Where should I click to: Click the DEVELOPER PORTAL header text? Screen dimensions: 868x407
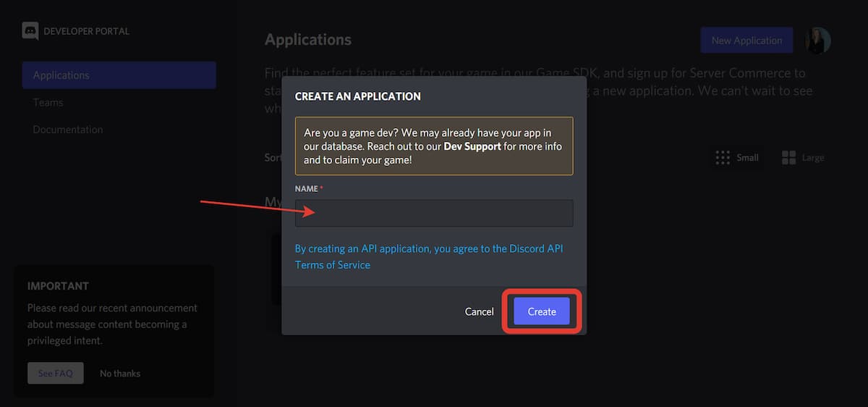(87, 31)
